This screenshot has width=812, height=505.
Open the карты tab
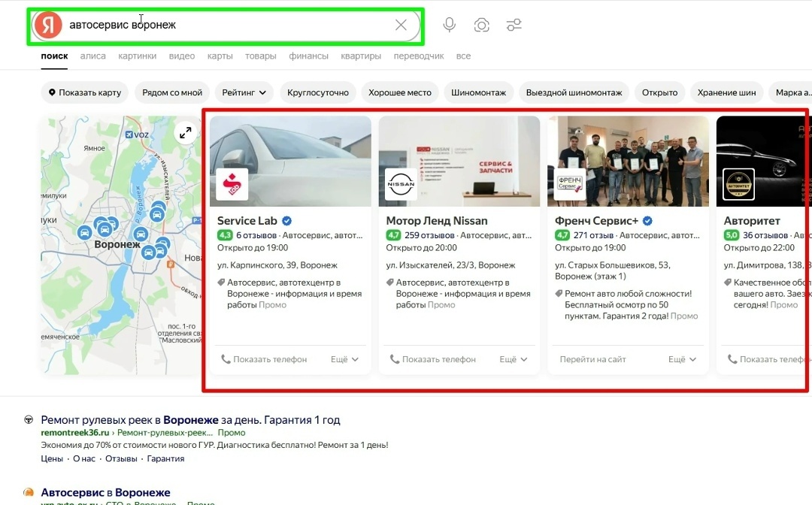(220, 56)
